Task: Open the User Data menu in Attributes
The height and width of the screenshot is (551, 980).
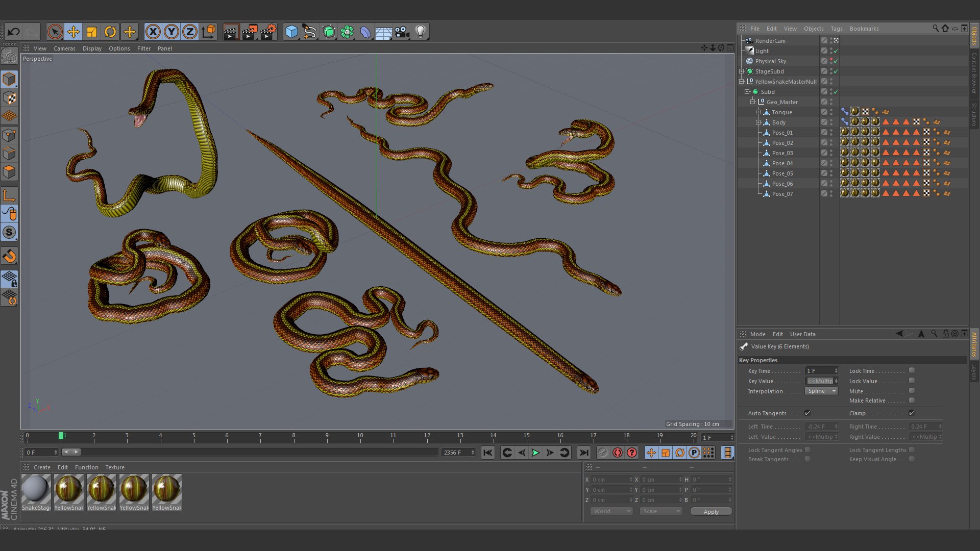Action: point(802,334)
